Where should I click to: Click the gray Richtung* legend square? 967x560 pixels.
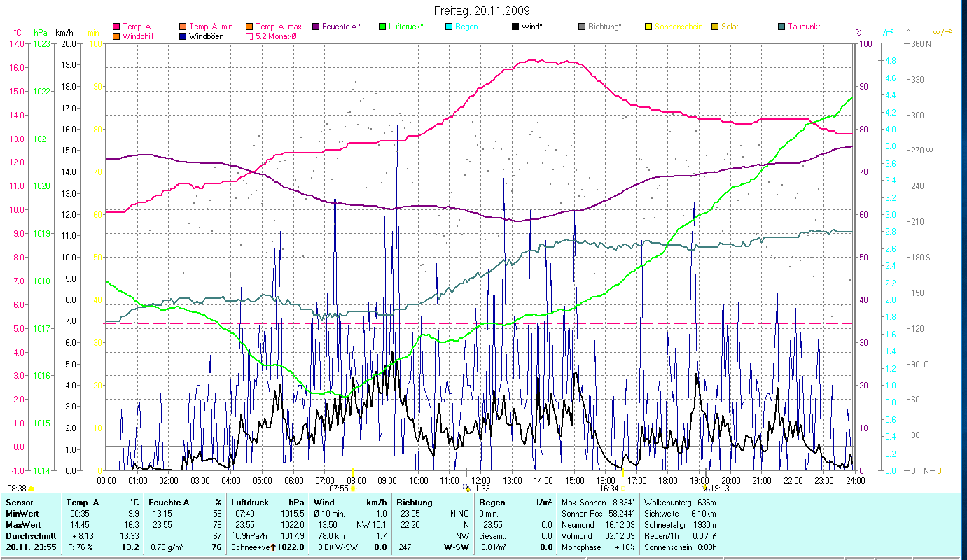[x=582, y=27]
